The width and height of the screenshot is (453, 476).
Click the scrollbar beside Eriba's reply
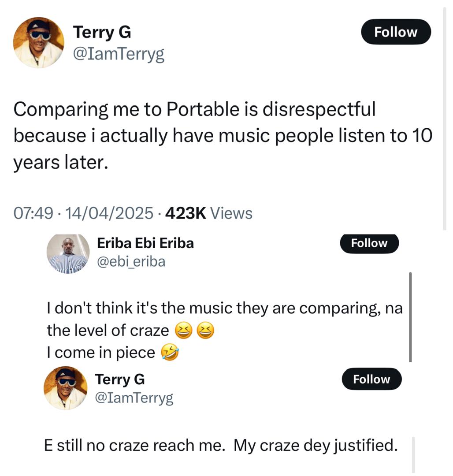click(x=410, y=317)
